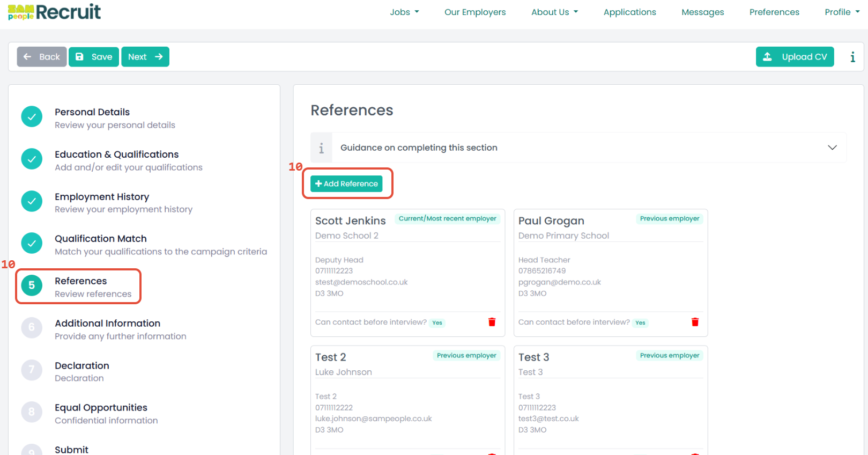Go to the Applications page
The image size is (868, 455).
(629, 12)
